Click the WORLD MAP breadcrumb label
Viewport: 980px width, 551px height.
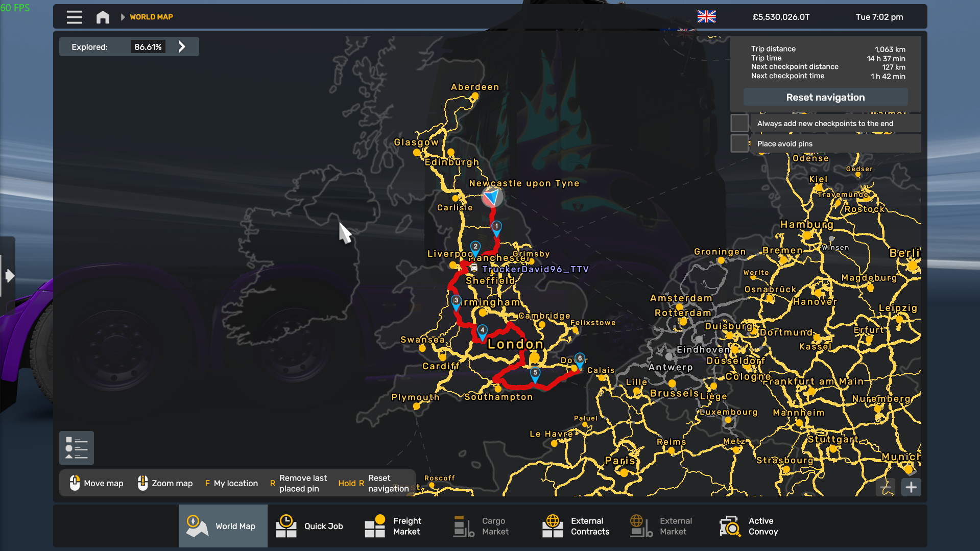click(151, 17)
